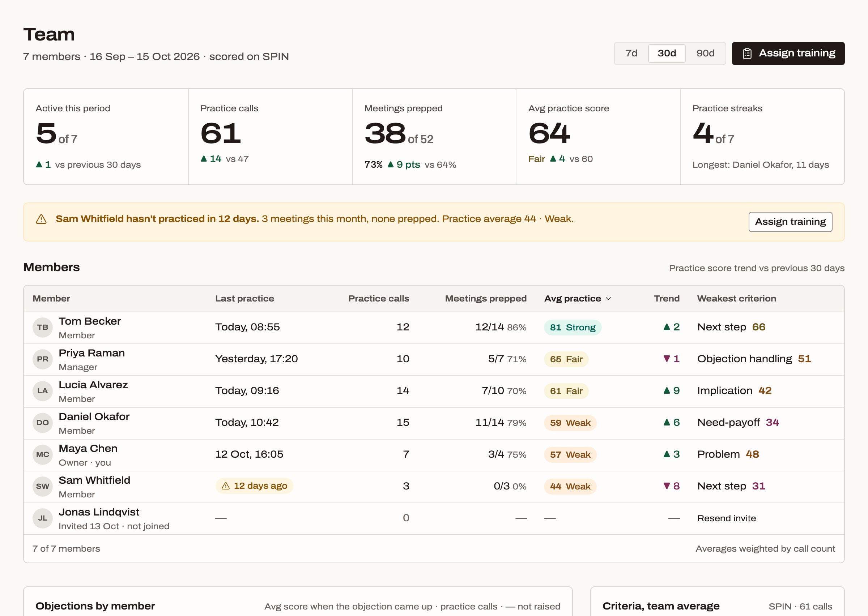Click Need-payoff 34 criterion for Daniel Okafor

click(738, 423)
